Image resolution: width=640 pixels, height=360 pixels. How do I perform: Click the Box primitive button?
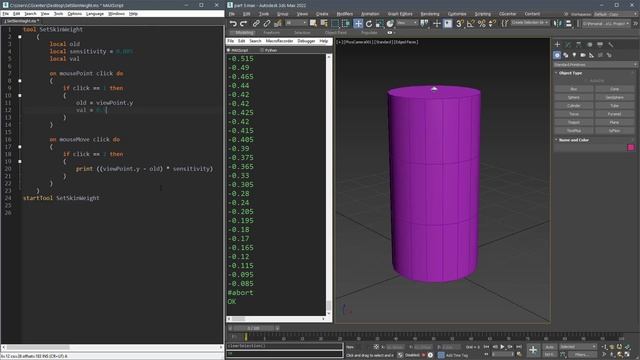[573, 89]
